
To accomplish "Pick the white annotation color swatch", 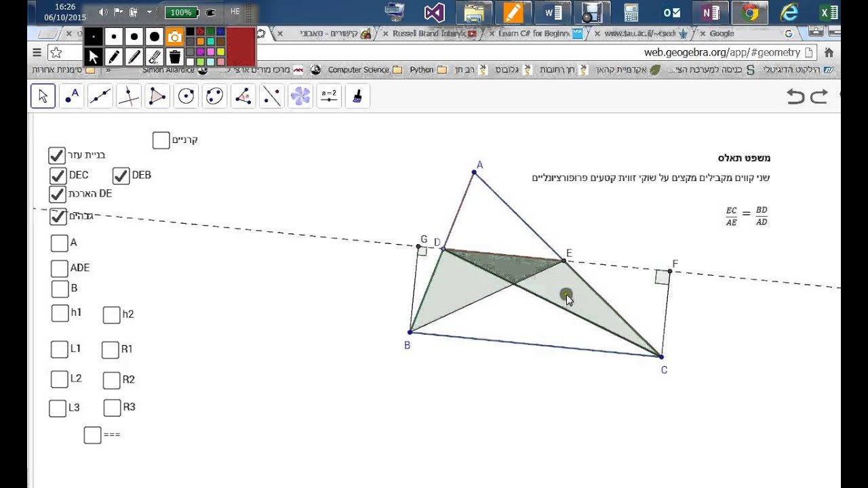I will (x=190, y=62).
